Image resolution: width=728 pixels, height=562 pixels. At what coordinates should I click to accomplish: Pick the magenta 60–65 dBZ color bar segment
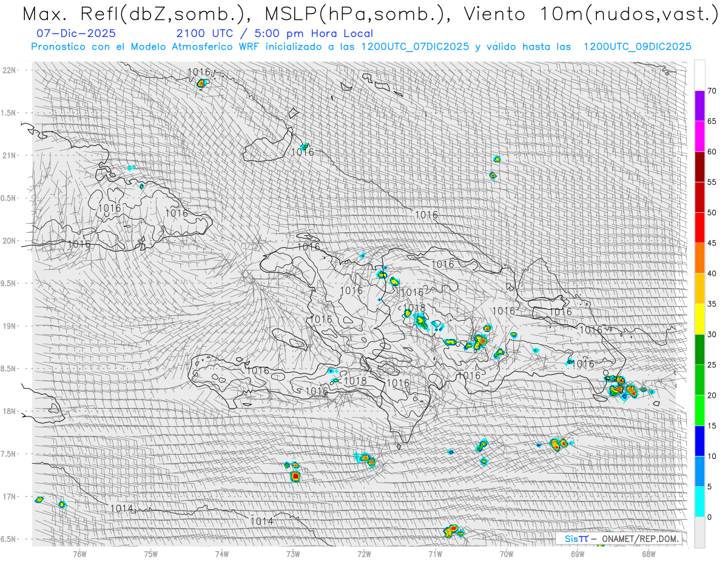(699, 136)
